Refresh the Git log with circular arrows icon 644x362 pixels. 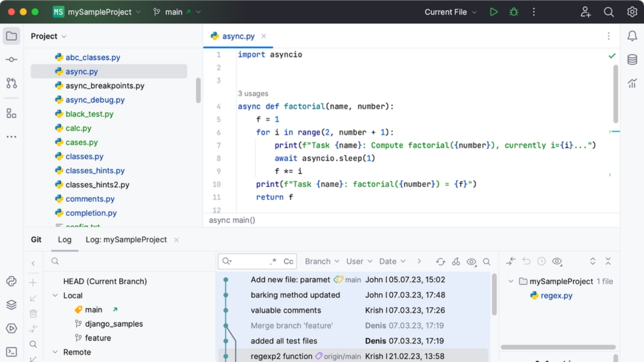441,261
